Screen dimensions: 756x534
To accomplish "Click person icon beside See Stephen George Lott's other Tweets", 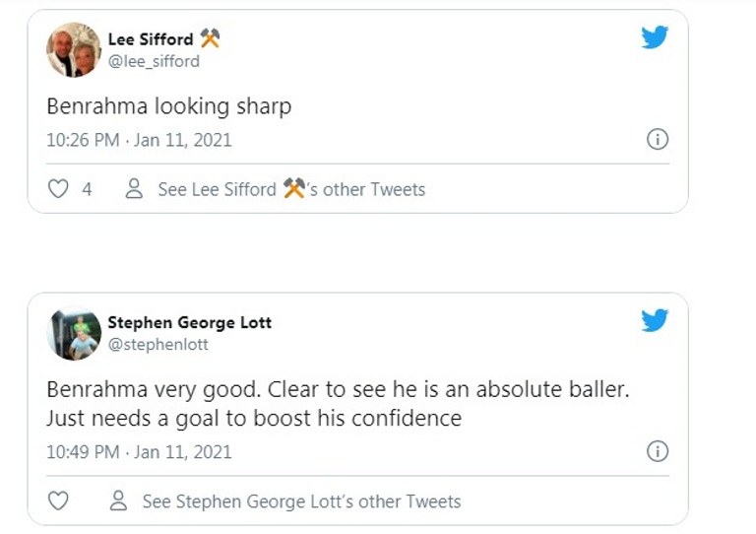I will click(118, 501).
